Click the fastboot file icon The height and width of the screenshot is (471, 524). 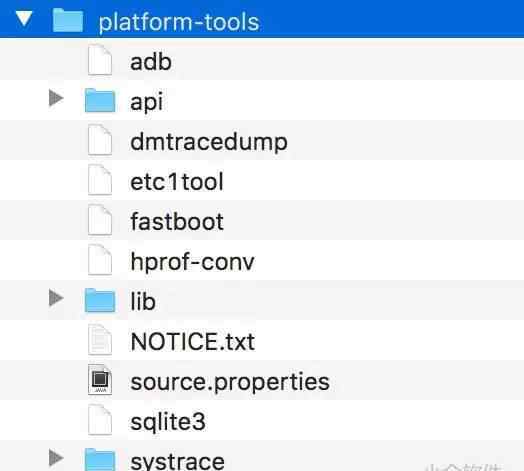tap(100, 220)
